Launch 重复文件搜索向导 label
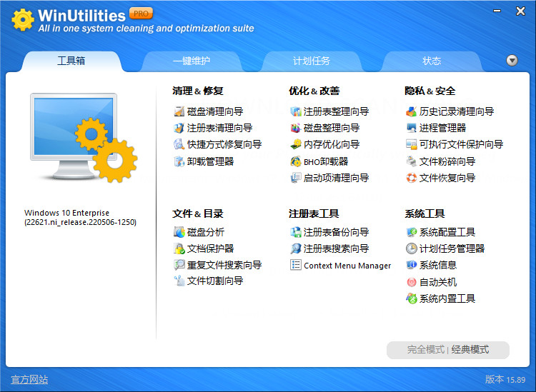Viewport: 536px width, 392px height. tap(224, 265)
